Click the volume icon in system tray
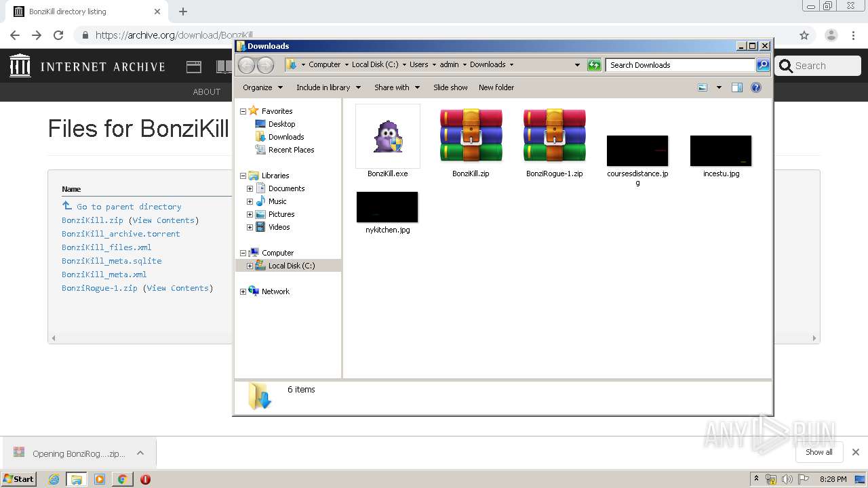The height and width of the screenshot is (488, 868). coord(787,479)
